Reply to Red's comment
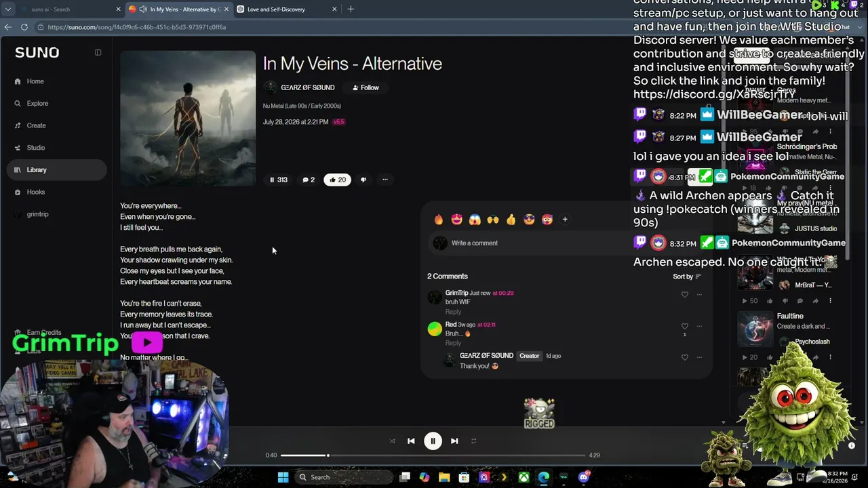 click(x=453, y=343)
